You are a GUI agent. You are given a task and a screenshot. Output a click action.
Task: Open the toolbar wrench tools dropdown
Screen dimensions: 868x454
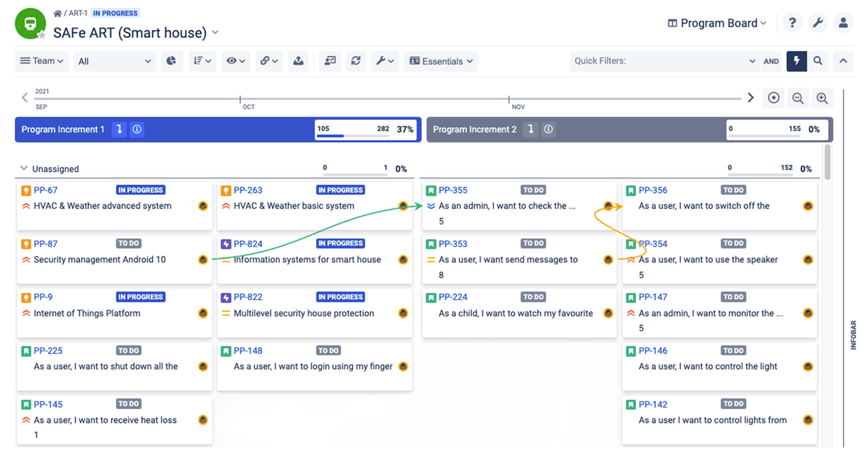coord(385,61)
